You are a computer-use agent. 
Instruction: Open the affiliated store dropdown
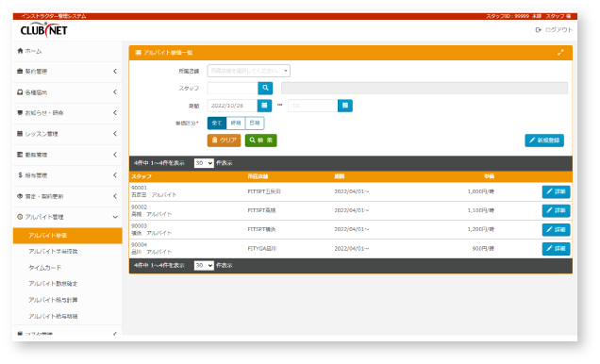point(249,71)
